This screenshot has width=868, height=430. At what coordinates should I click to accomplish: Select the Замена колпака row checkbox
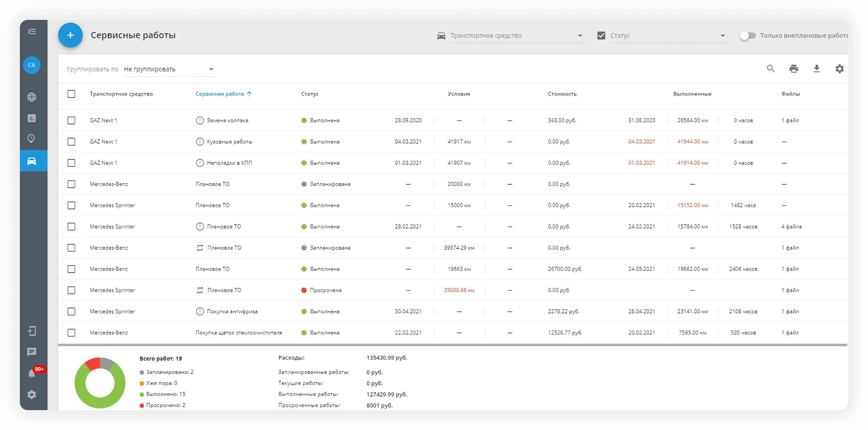71,120
